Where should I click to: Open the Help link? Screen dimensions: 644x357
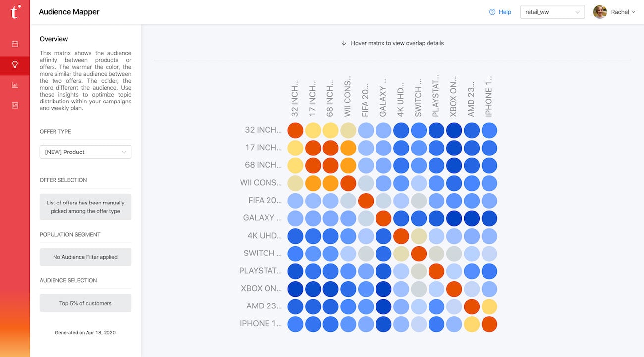pyautogui.click(x=505, y=12)
